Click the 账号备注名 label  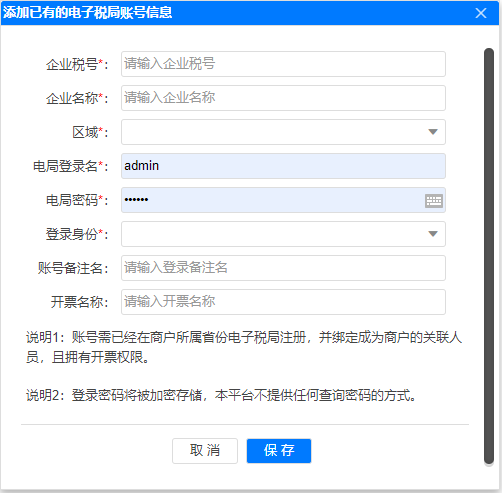[x=73, y=268]
